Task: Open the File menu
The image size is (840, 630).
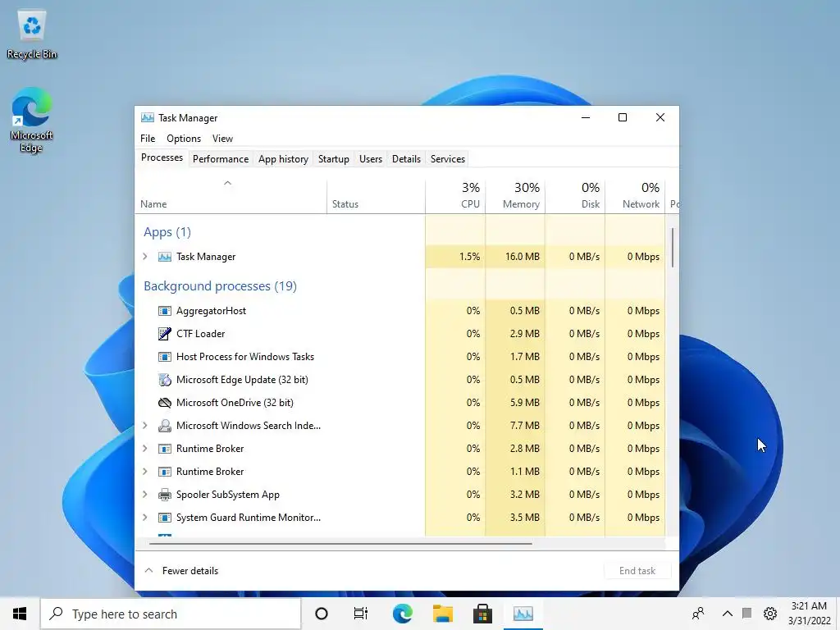Action: pyautogui.click(x=148, y=139)
